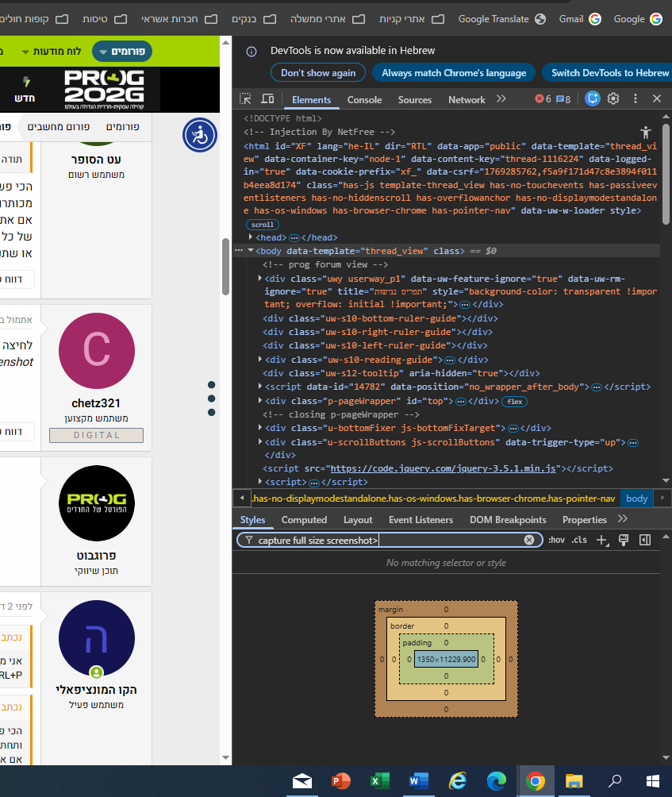Switch to the Styles tab
672x797 pixels.
[252, 519]
